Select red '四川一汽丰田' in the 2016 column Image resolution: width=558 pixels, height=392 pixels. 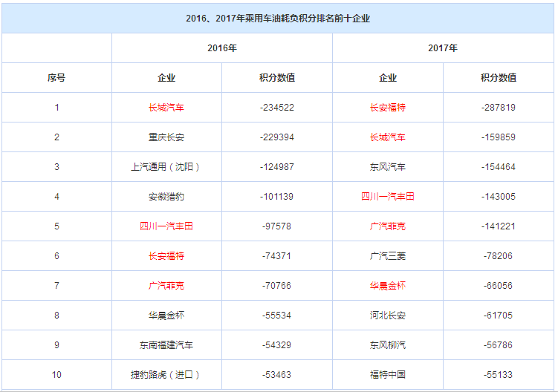(x=166, y=226)
